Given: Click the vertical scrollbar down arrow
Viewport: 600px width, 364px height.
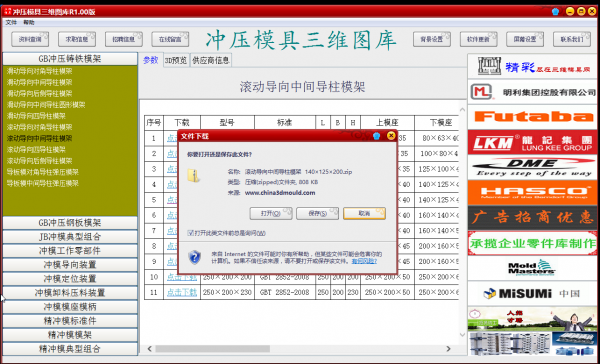Looking at the screenshot, I should (462, 335).
